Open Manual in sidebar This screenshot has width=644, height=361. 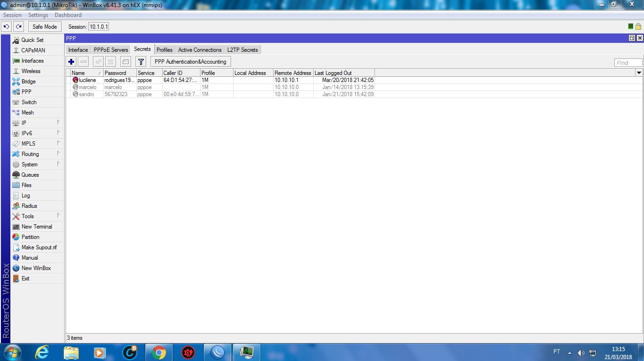point(37,258)
